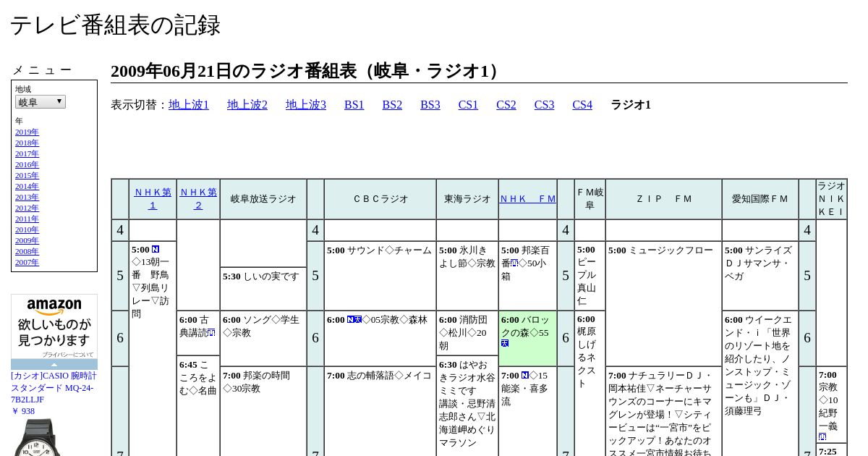
Task: Open the ＮＨＫ第１ channel header link
Action: [x=153, y=198]
